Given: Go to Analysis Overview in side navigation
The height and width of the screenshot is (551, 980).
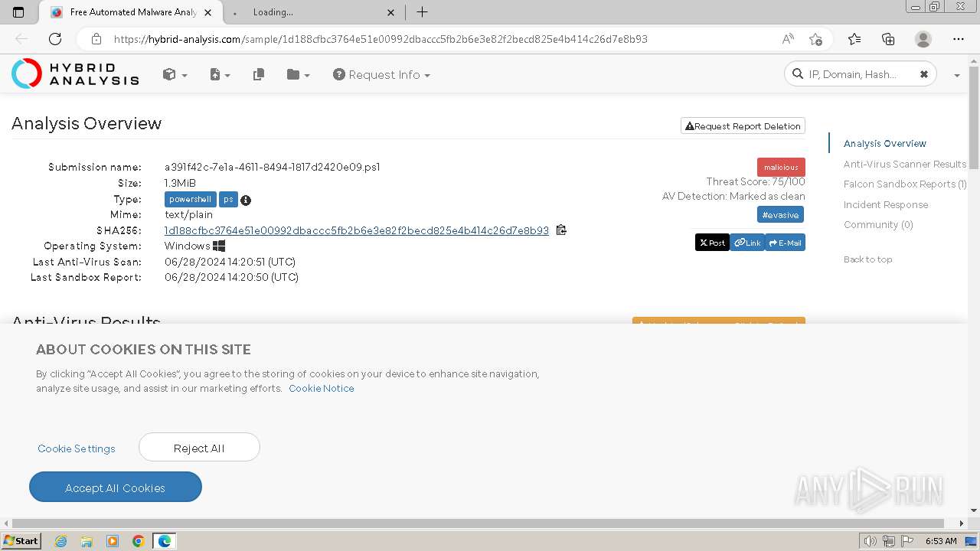Looking at the screenshot, I should click(x=884, y=143).
